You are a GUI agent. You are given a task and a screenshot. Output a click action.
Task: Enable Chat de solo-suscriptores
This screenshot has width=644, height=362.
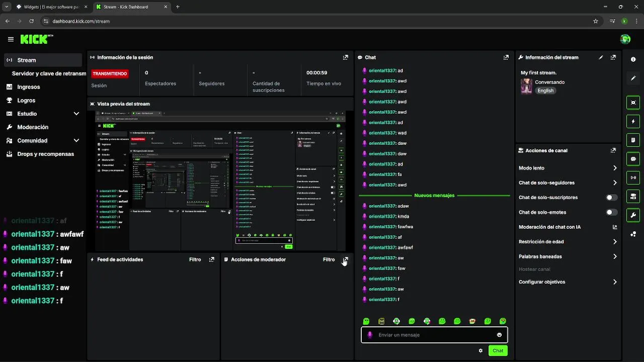pyautogui.click(x=611, y=198)
